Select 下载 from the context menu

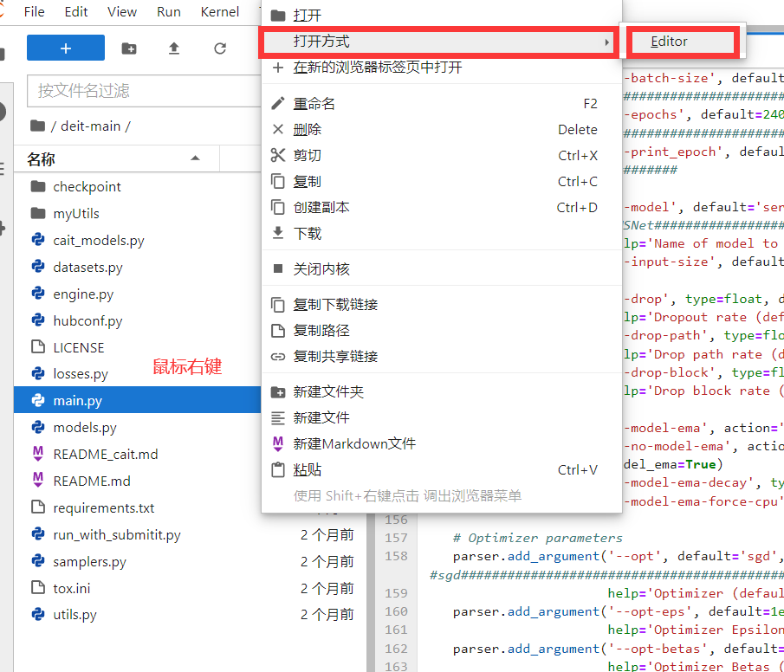tap(307, 234)
